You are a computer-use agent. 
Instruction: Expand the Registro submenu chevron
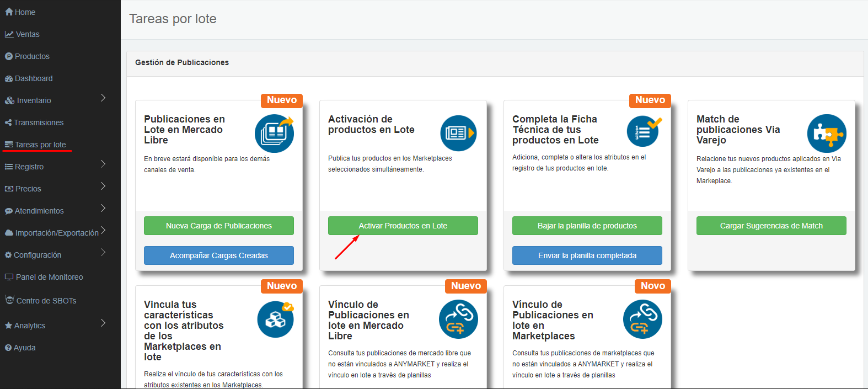(103, 164)
